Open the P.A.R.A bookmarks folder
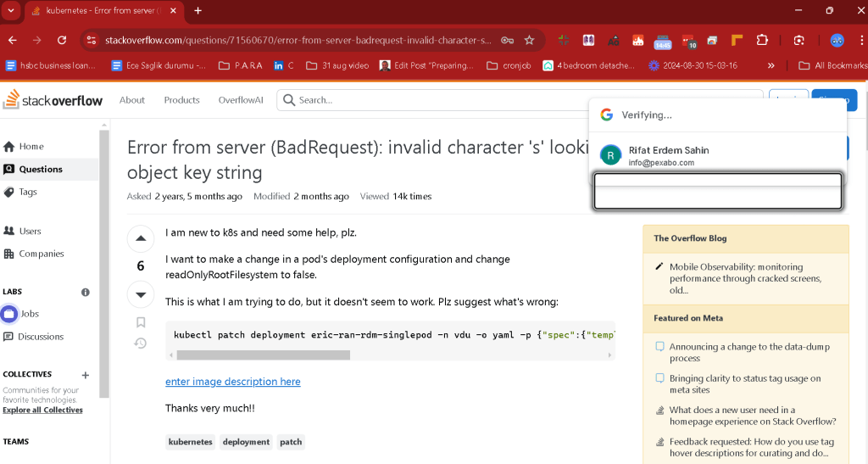Viewport: 868px width, 464px height. [240, 65]
